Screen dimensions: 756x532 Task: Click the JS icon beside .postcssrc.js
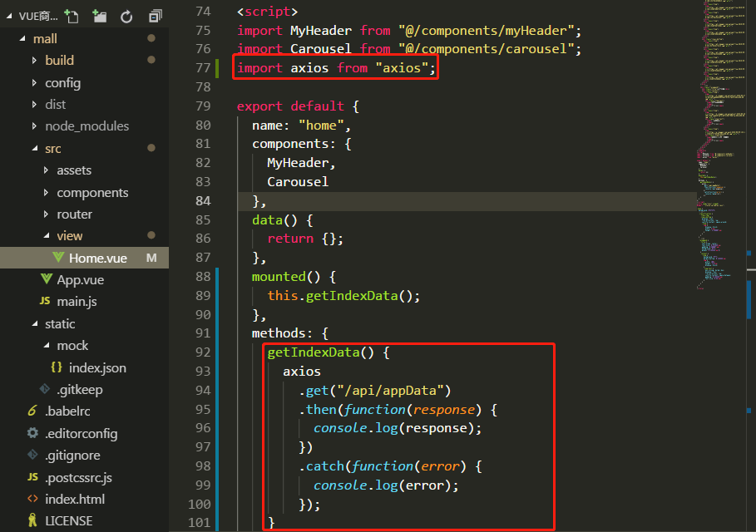pyautogui.click(x=32, y=476)
